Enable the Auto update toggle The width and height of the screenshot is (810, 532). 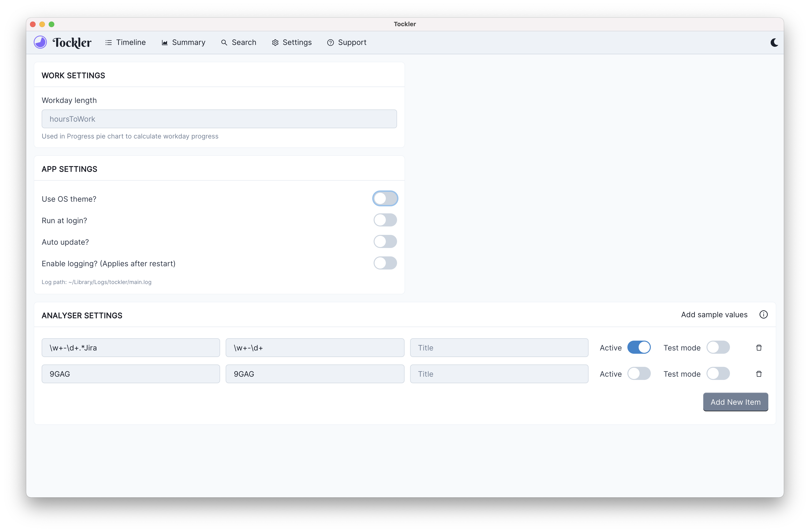[385, 241]
